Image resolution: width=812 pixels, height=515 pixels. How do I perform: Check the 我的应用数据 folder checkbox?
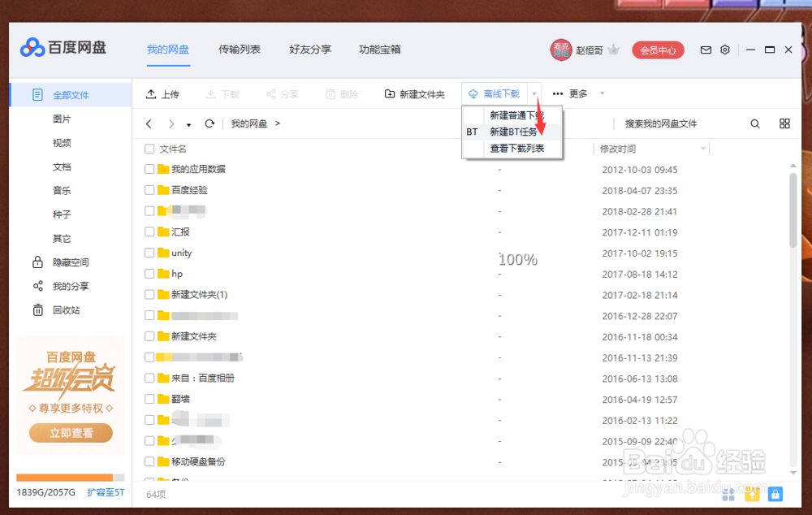(x=149, y=169)
